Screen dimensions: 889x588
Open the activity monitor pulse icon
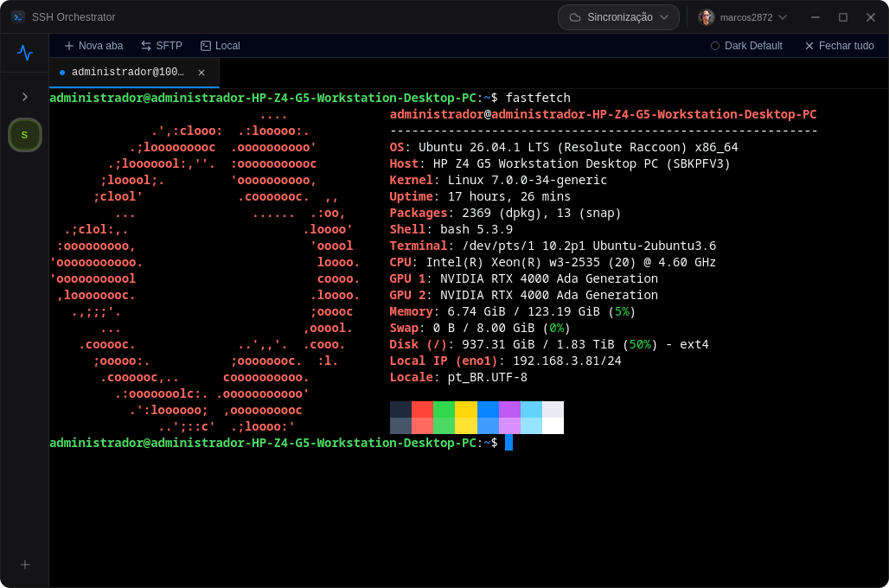pos(25,53)
